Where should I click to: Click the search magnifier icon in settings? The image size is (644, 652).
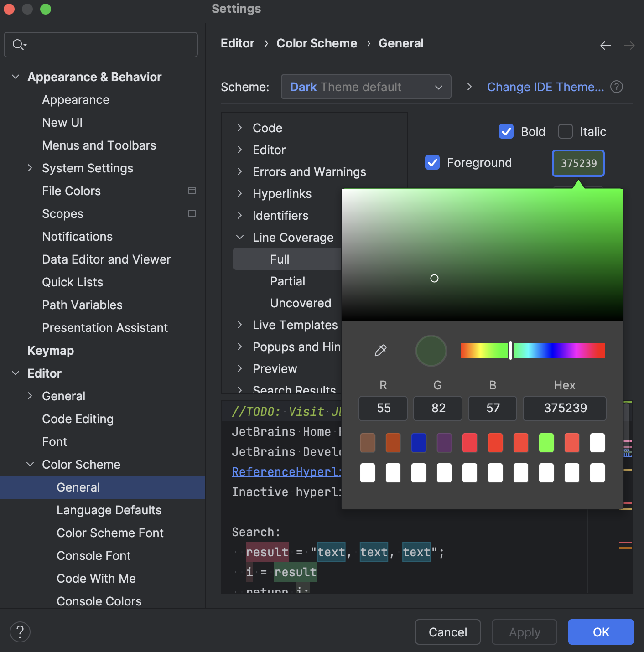[19, 45]
